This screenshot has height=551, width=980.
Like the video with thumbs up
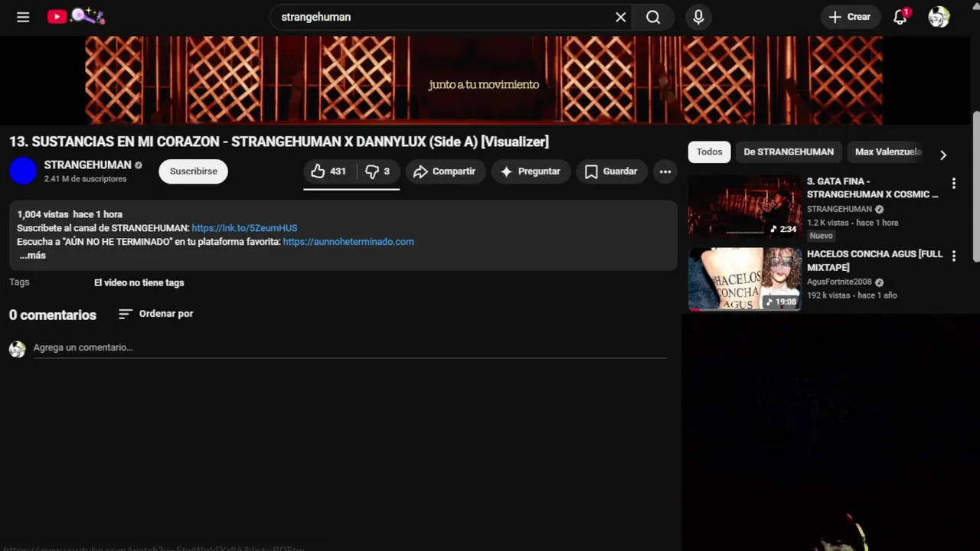point(328,171)
